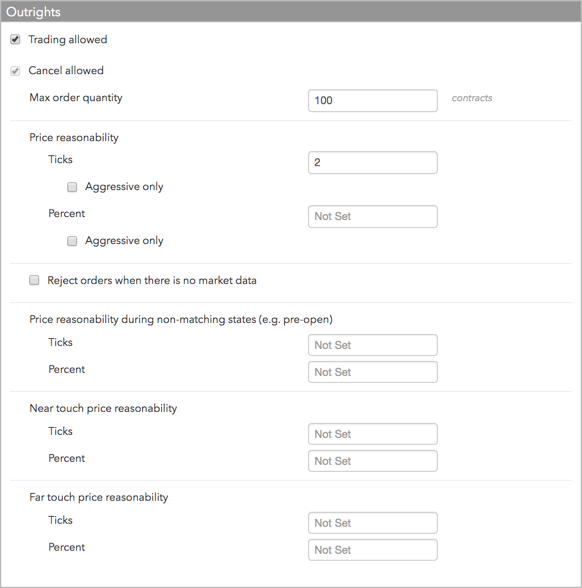Enable Aggressive only under Percent
This screenshot has width=582, height=588.
pos(72,241)
